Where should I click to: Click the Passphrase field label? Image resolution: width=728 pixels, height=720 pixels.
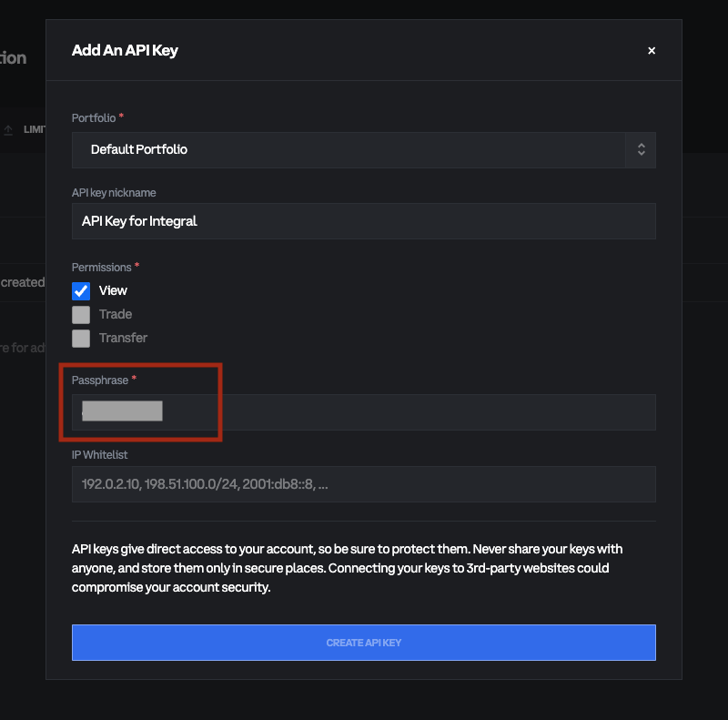100,380
